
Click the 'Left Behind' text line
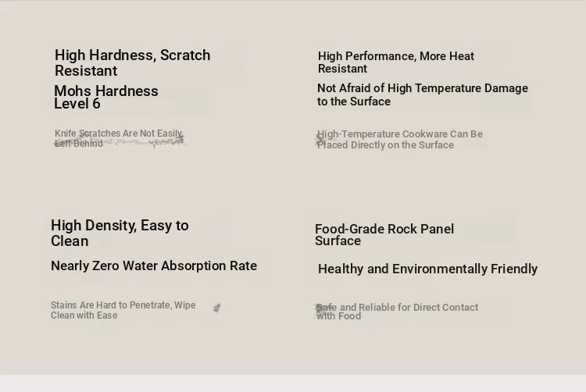tap(78, 144)
